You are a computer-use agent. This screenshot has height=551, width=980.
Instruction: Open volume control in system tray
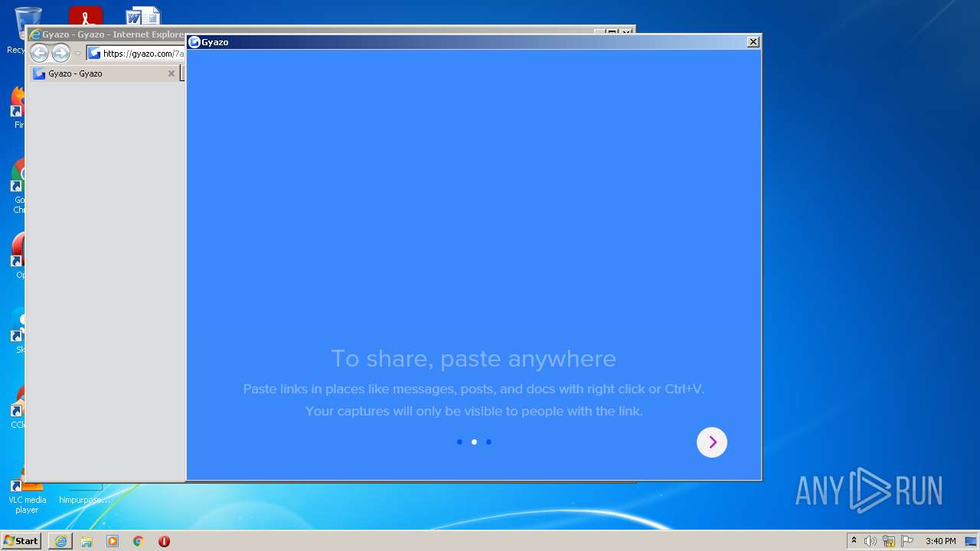[871, 541]
